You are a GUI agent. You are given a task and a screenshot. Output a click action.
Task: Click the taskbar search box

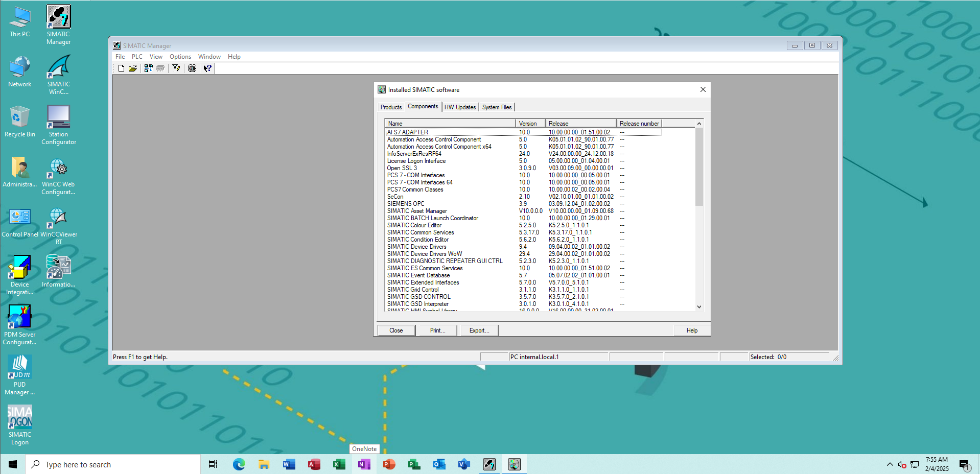point(113,464)
